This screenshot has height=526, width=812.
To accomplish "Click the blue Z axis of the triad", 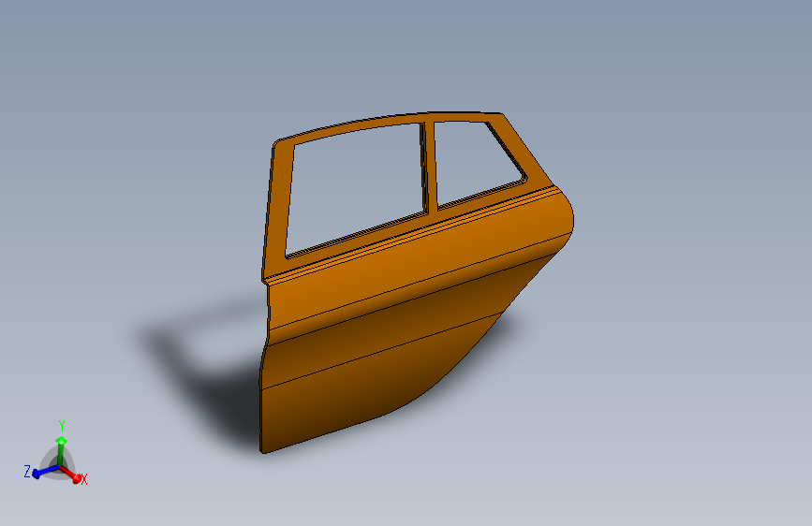I will 46,472.
